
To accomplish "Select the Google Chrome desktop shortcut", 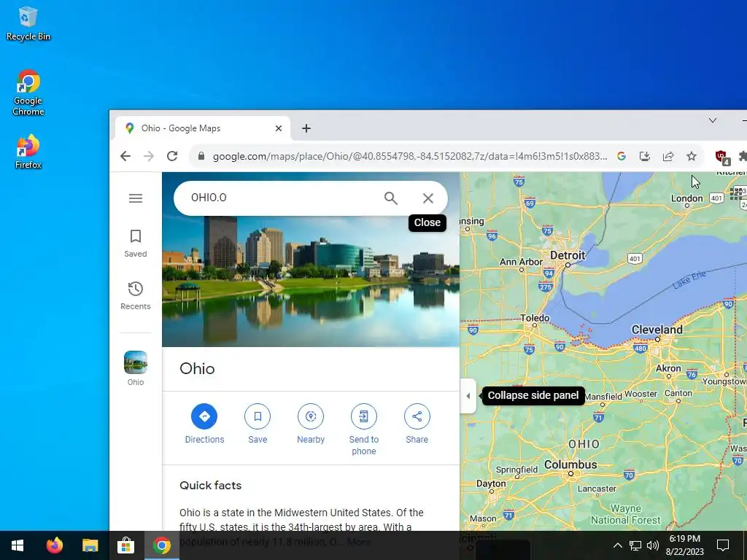I will point(28,93).
